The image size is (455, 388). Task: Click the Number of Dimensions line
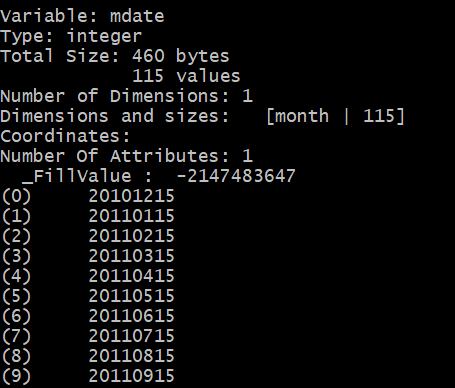(126, 96)
